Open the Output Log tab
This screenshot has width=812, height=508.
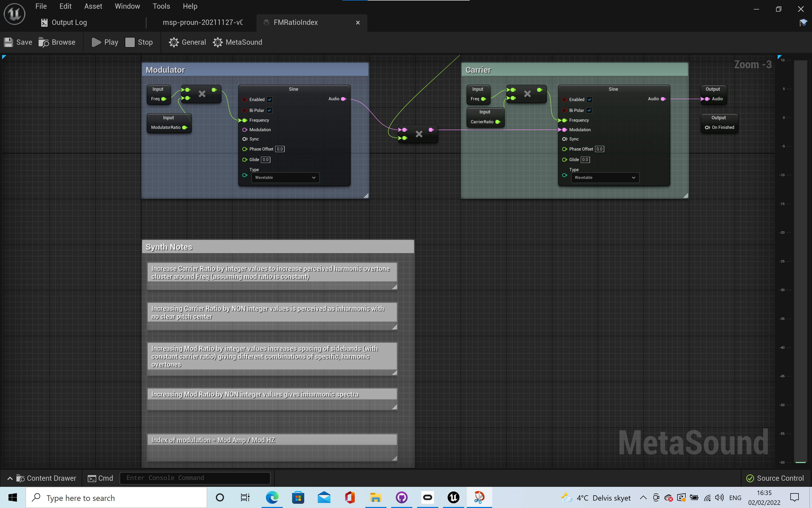coord(64,22)
